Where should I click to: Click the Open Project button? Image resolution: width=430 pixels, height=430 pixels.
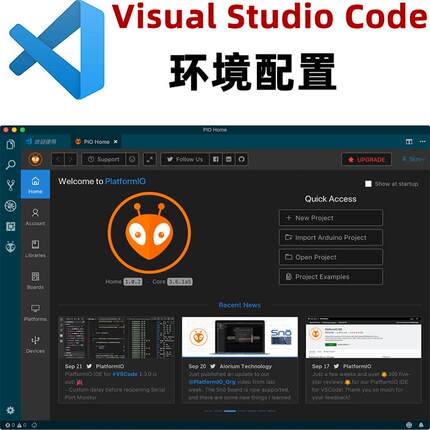coord(331,257)
